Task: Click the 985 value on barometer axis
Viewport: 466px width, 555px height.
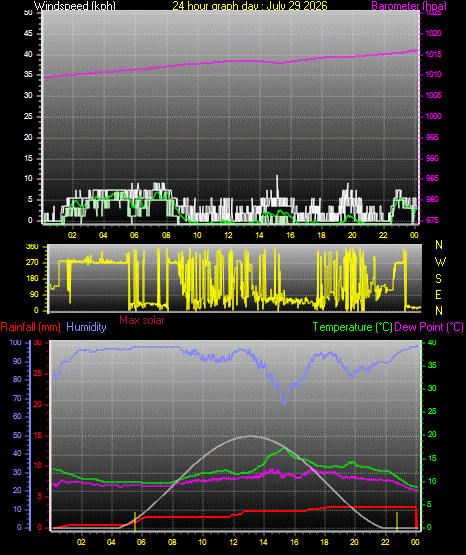Action: [432, 178]
